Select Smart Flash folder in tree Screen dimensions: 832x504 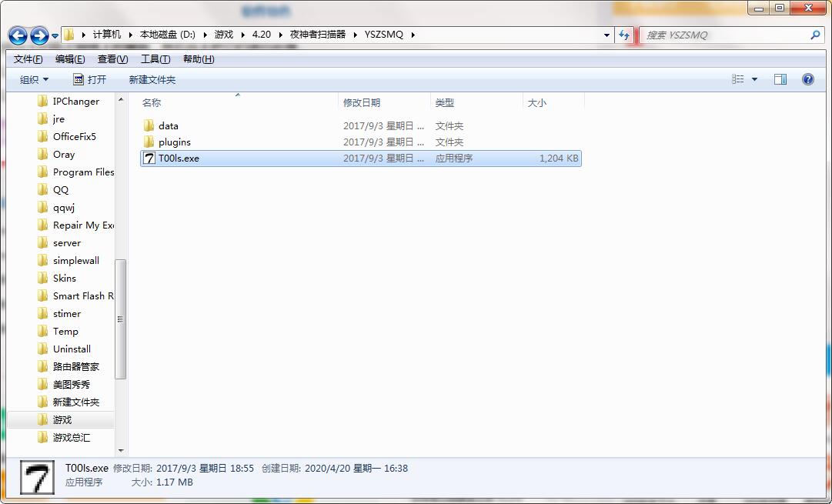click(x=76, y=295)
